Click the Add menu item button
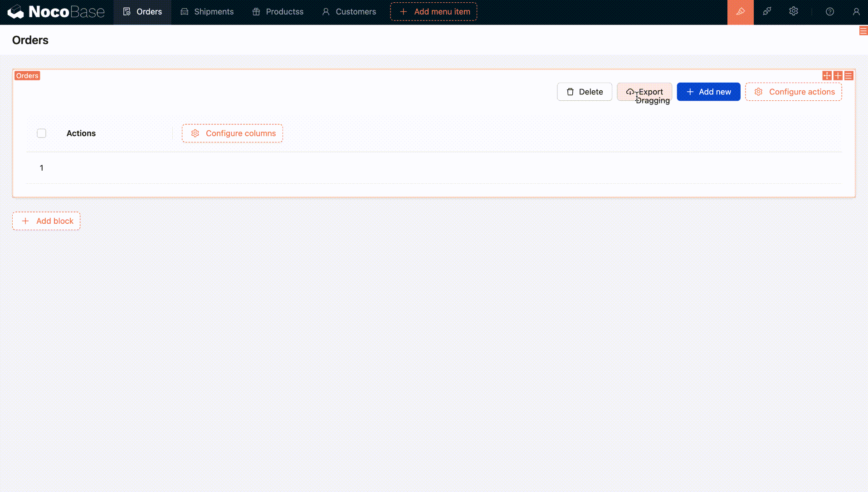The height and width of the screenshot is (492, 868). 433,12
